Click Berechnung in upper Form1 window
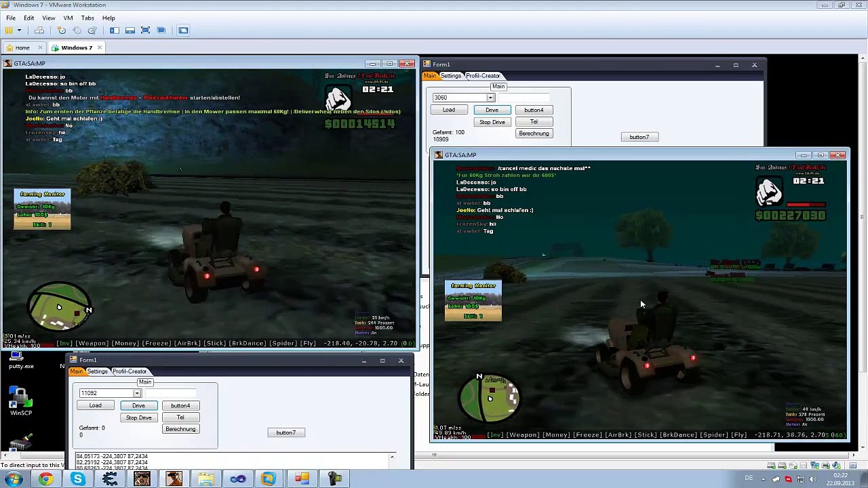Viewport: 868px width, 488px height. pyautogui.click(x=534, y=134)
